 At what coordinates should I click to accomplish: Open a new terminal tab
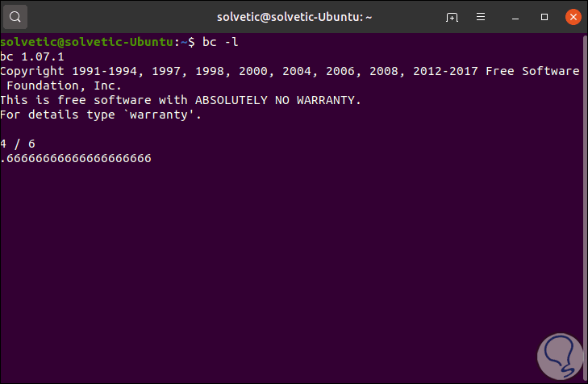(452, 17)
